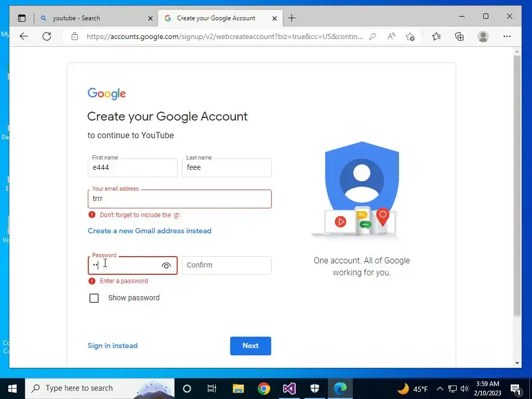Click the Confirm password field

point(227,265)
